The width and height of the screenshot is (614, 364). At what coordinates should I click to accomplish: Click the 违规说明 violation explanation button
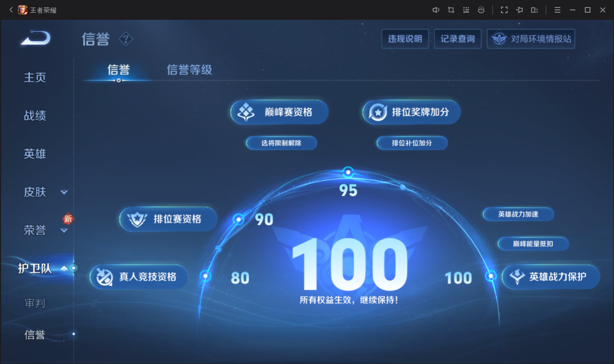pos(405,39)
